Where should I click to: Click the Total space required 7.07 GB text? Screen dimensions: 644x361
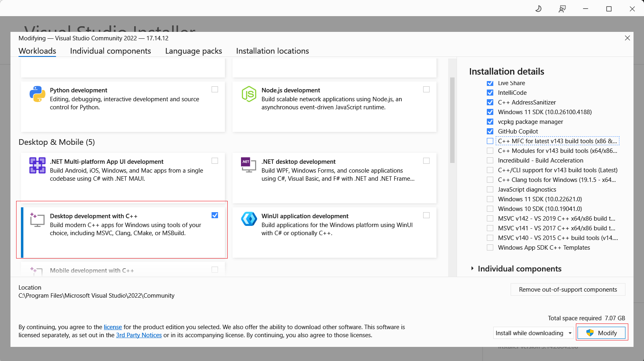[x=586, y=318]
